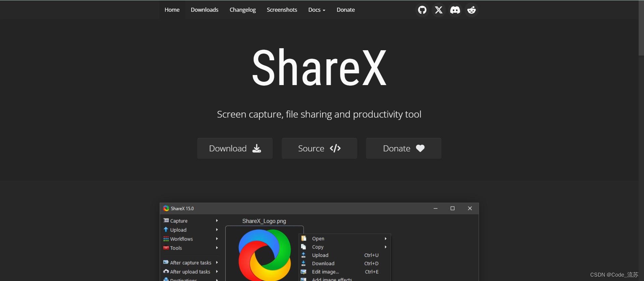Expand the Workflows submenu arrow
This screenshot has width=644, height=281.
[217, 239]
